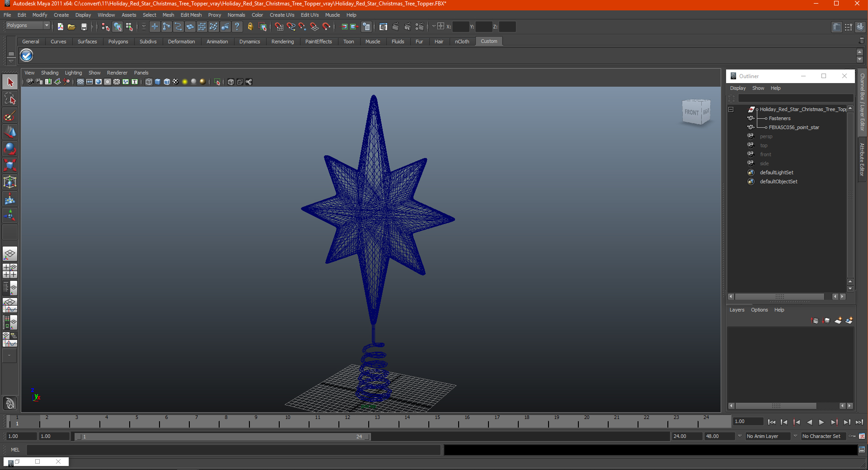Create a new scene from the status line
Screen dimensions: 868x470
(60, 27)
